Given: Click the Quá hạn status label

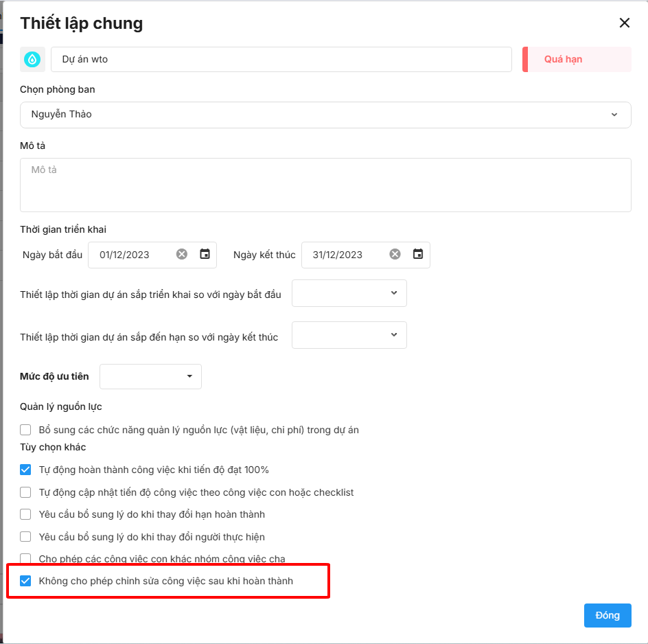Looking at the screenshot, I should tap(563, 60).
